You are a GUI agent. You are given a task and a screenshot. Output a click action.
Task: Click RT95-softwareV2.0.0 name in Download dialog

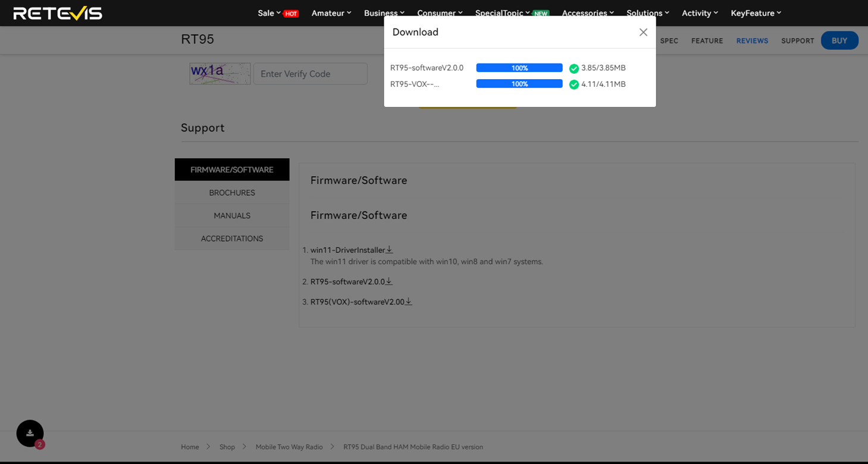(427, 68)
